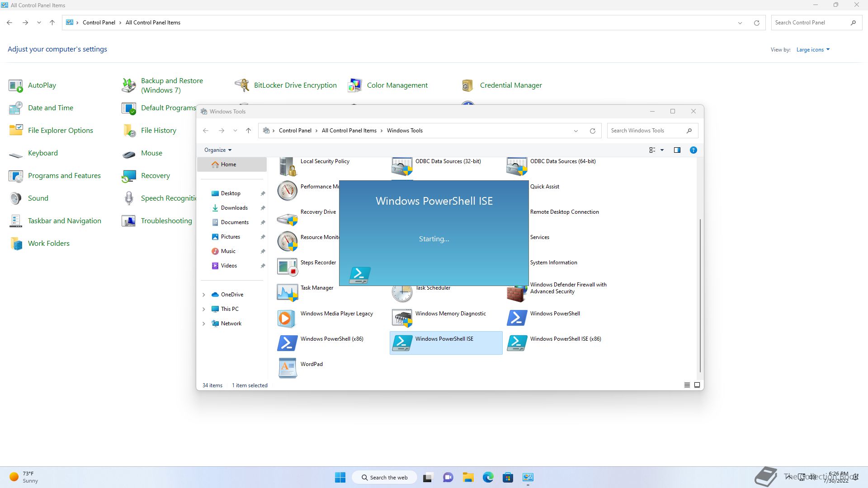Open Sound settings icon

pyautogui.click(x=16, y=198)
